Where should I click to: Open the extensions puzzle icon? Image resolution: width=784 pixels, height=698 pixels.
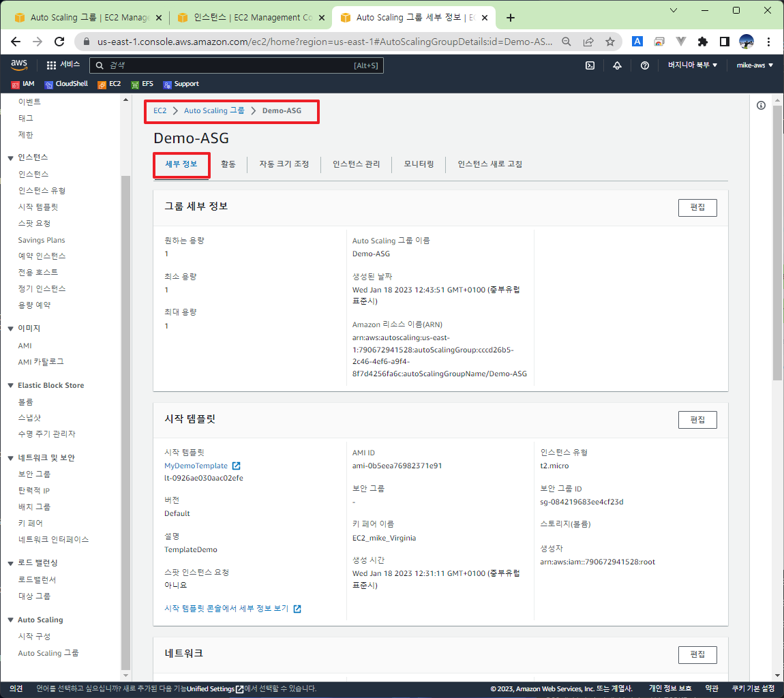coord(702,42)
